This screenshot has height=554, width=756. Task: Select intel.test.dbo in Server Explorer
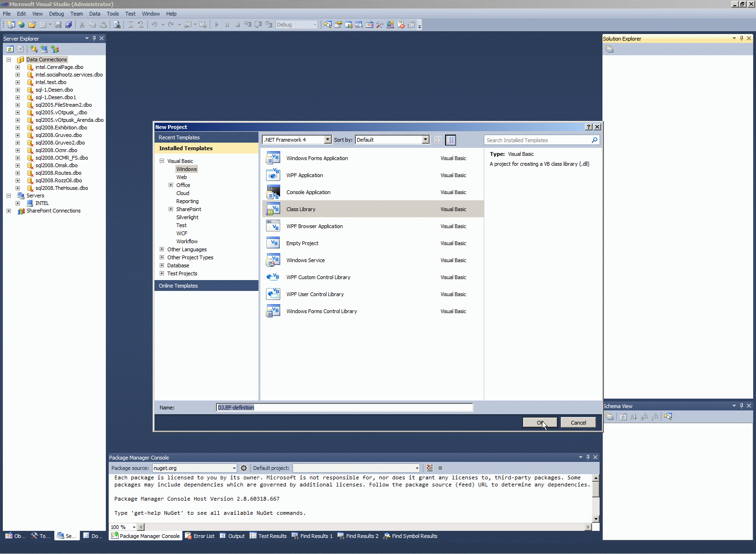(x=51, y=82)
